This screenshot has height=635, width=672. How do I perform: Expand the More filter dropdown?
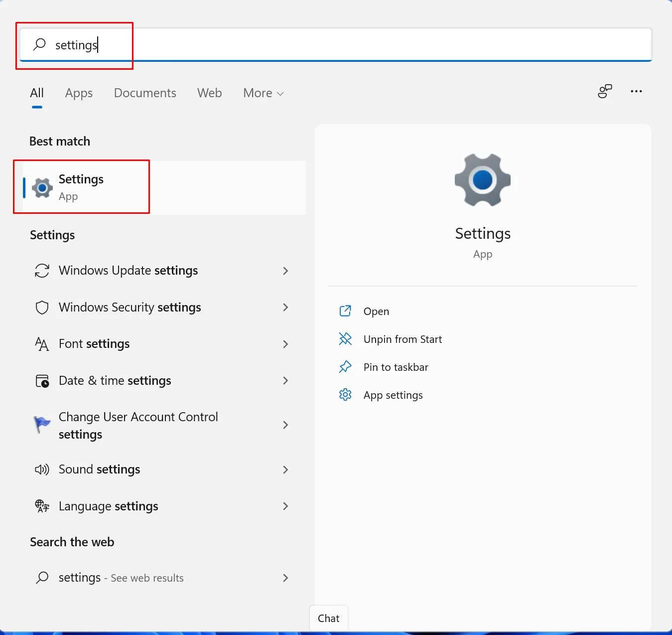click(263, 93)
